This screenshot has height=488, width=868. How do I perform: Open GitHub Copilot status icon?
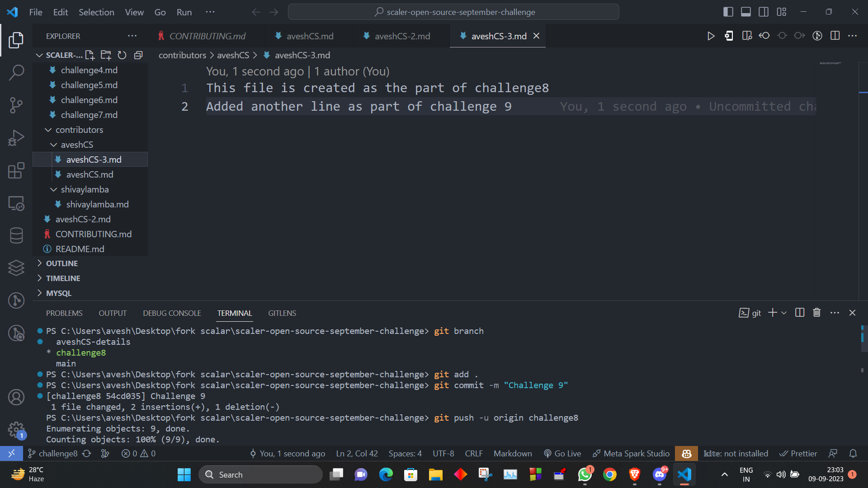[x=686, y=454]
